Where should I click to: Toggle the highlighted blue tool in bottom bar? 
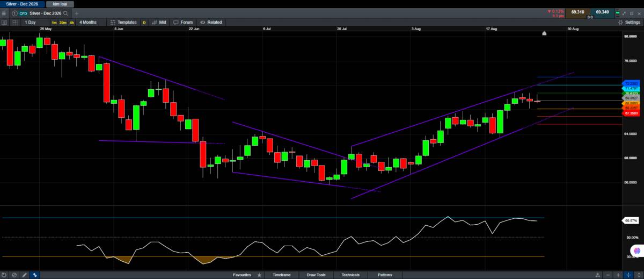coord(35,275)
